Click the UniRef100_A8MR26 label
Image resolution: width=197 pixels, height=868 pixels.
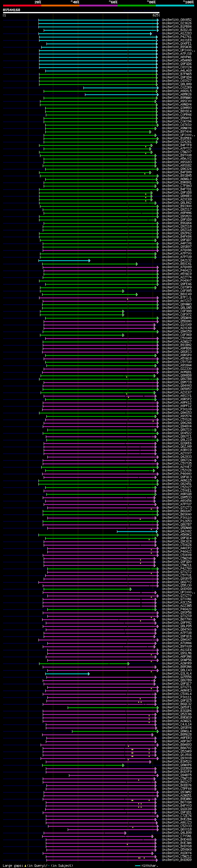177,94
